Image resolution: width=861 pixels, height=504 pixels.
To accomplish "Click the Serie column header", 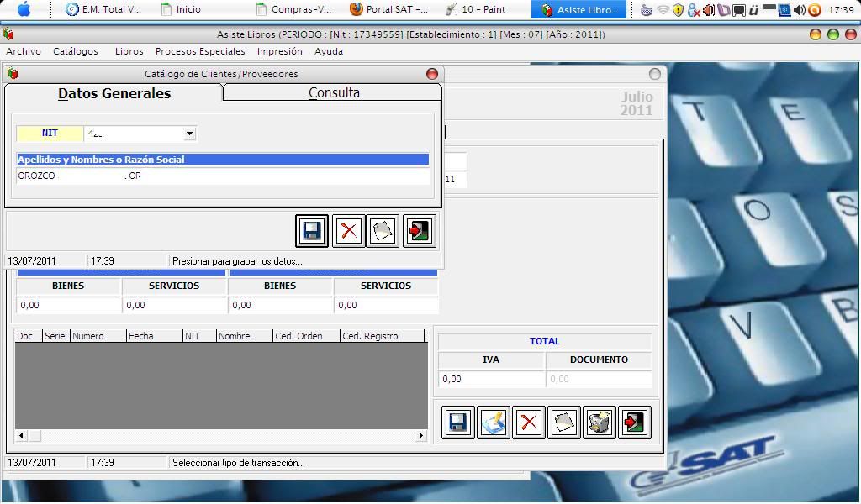I will [55, 336].
